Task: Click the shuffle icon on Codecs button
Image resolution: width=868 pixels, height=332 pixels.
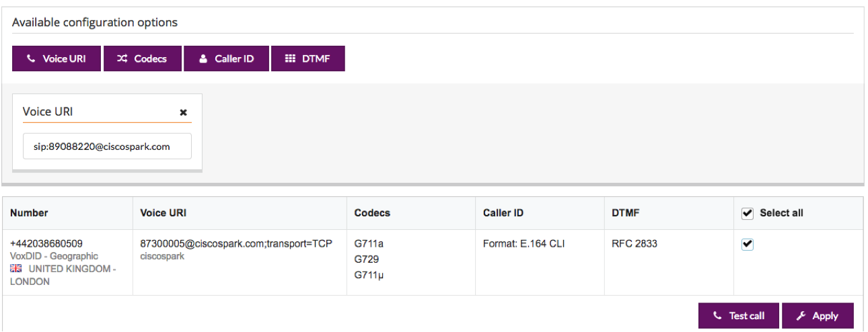Action: point(122,59)
